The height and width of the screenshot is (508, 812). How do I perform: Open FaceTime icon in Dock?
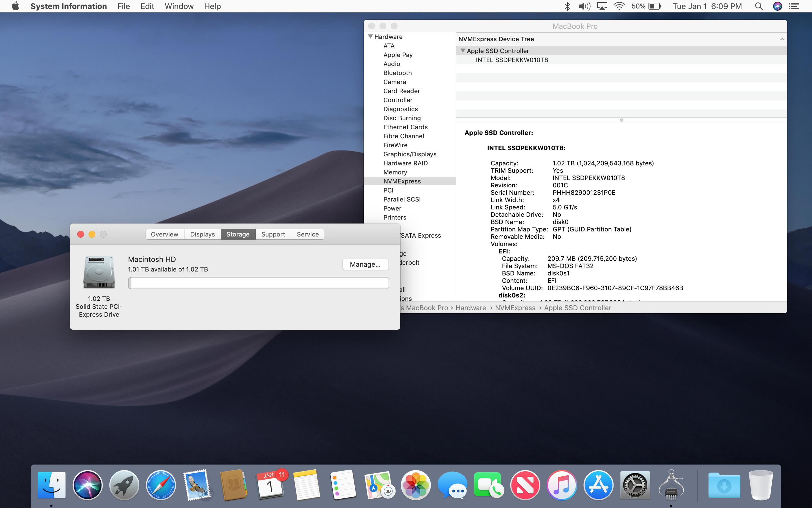click(489, 485)
